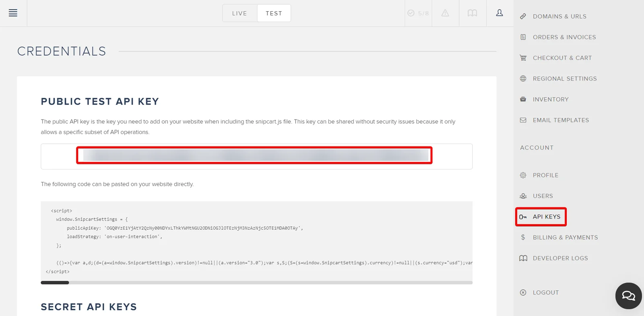Image resolution: width=644 pixels, height=316 pixels.
Task: Open the 5/8 setup progress indicator
Action: pos(418,13)
